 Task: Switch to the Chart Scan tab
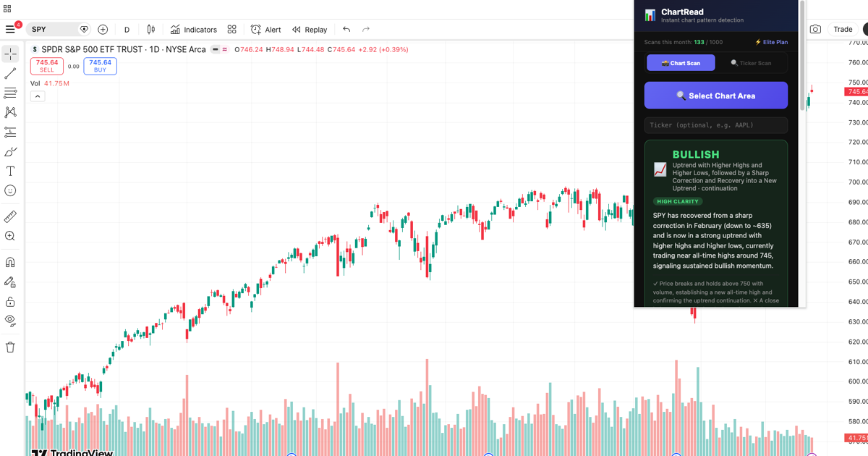[681, 63]
